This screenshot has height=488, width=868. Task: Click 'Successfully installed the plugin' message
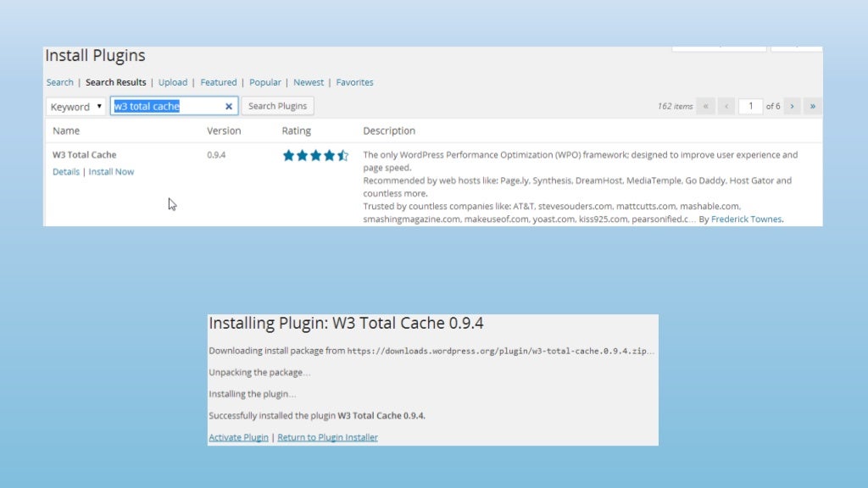pyautogui.click(x=317, y=415)
